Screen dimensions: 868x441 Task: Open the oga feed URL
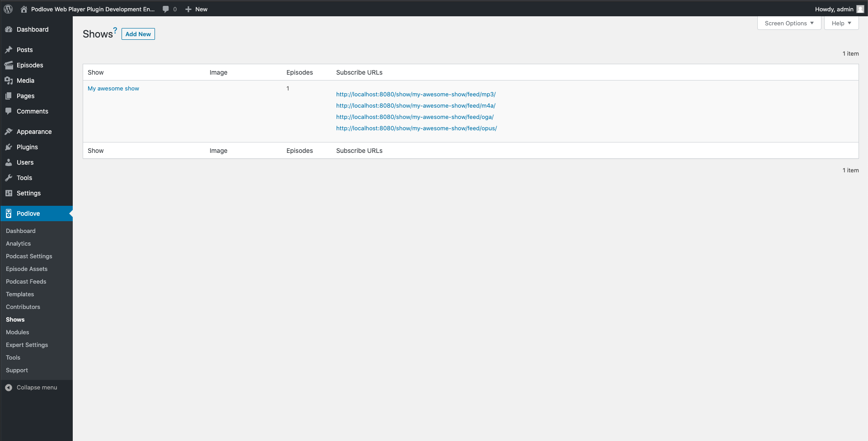(x=415, y=117)
